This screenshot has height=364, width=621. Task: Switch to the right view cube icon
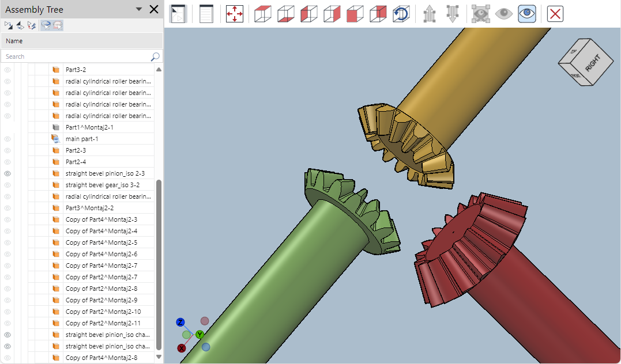tap(332, 14)
